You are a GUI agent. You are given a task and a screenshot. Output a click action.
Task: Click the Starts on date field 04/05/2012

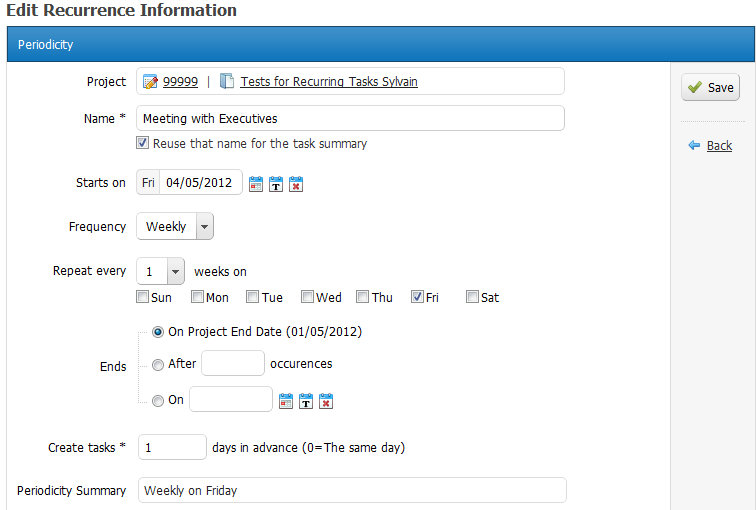201,182
